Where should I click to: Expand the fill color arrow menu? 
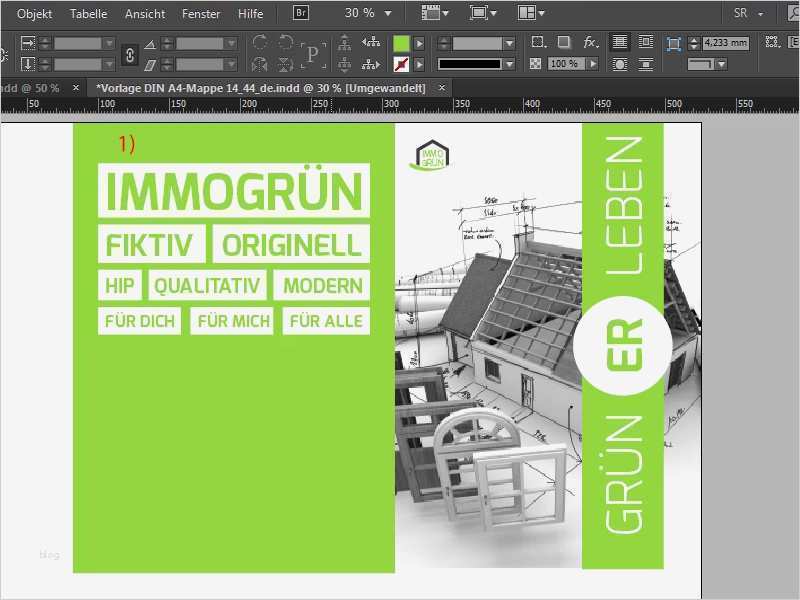point(419,44)
